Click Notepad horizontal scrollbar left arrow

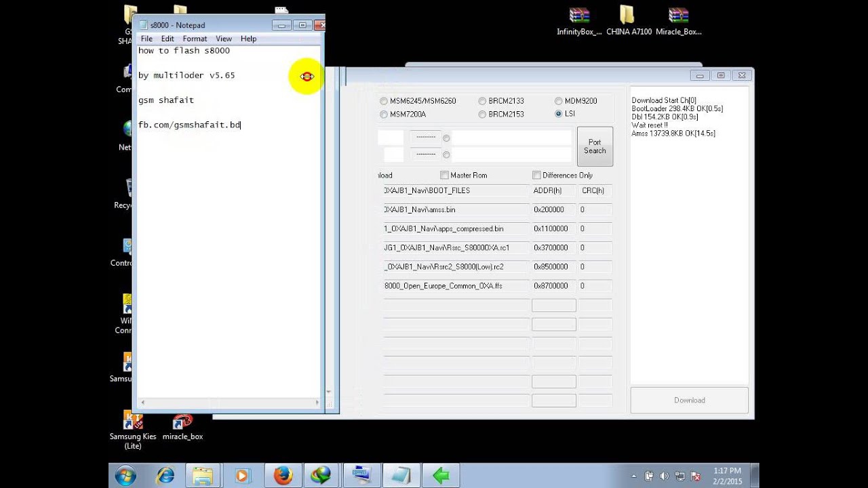click(x=142, y=403)
